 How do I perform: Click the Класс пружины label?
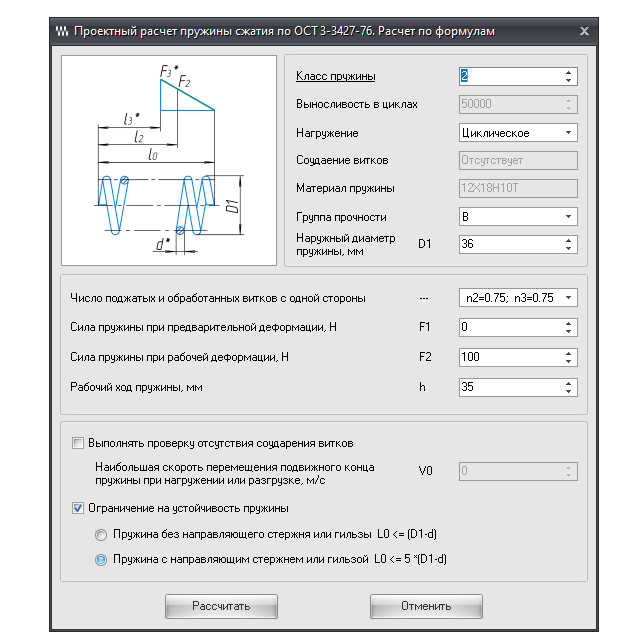pyautogui.click(x=336, y=76)
